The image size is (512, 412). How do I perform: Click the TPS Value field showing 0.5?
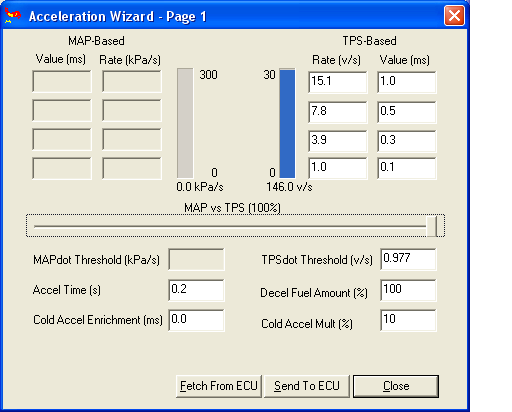point(407,112)
